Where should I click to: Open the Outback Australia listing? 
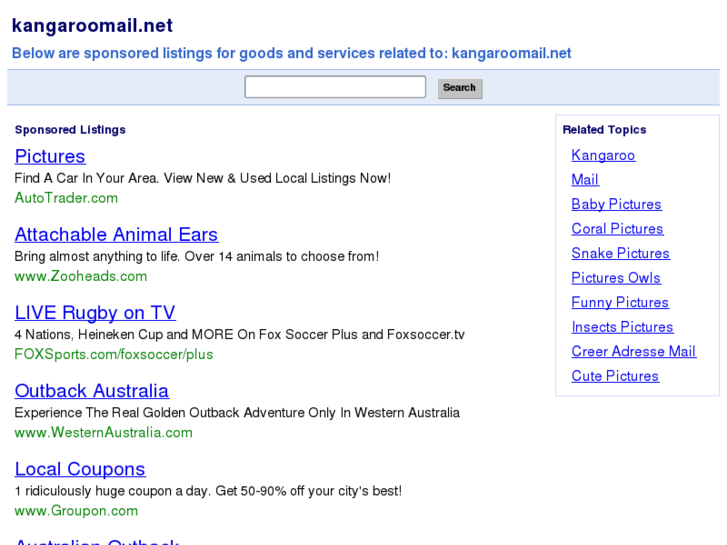pyautogui.click(x=92, y=391)
